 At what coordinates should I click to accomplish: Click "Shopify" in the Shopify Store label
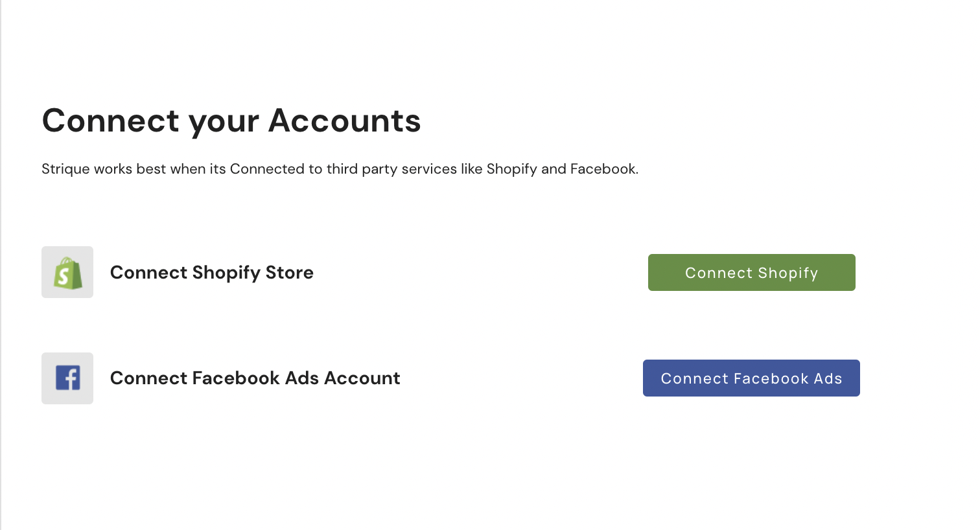click(226, 273)
